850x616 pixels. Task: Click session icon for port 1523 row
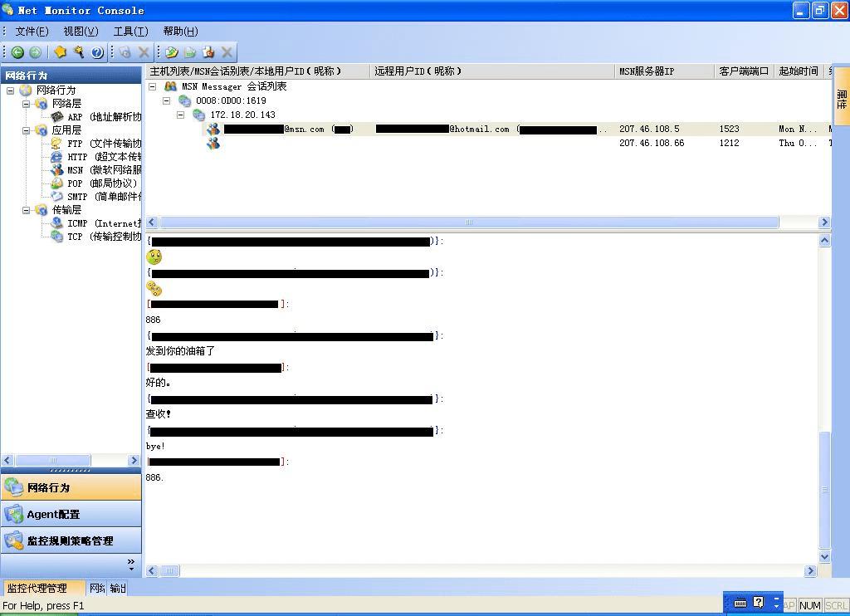213,129
